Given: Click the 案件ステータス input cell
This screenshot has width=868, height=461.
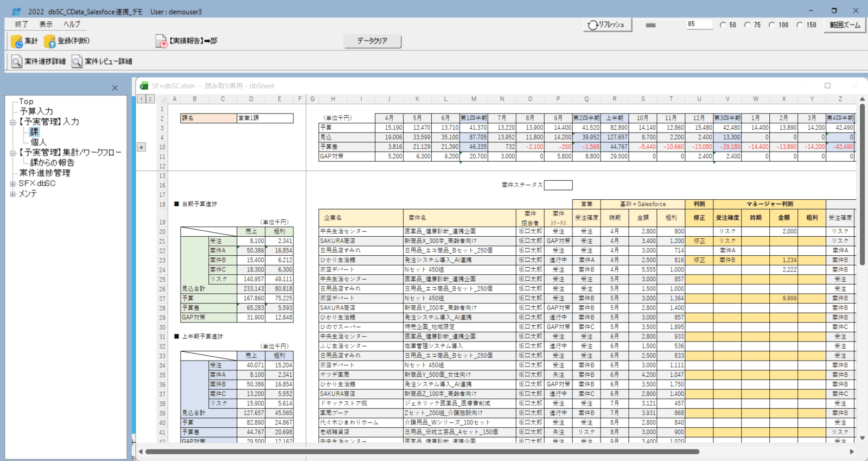Looking at the screenshot, I should [x=558, y=185].
